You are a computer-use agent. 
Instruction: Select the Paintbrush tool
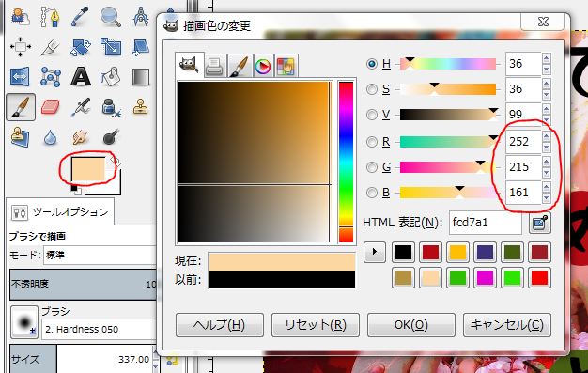pyautogui.click(x=21, y=107)
